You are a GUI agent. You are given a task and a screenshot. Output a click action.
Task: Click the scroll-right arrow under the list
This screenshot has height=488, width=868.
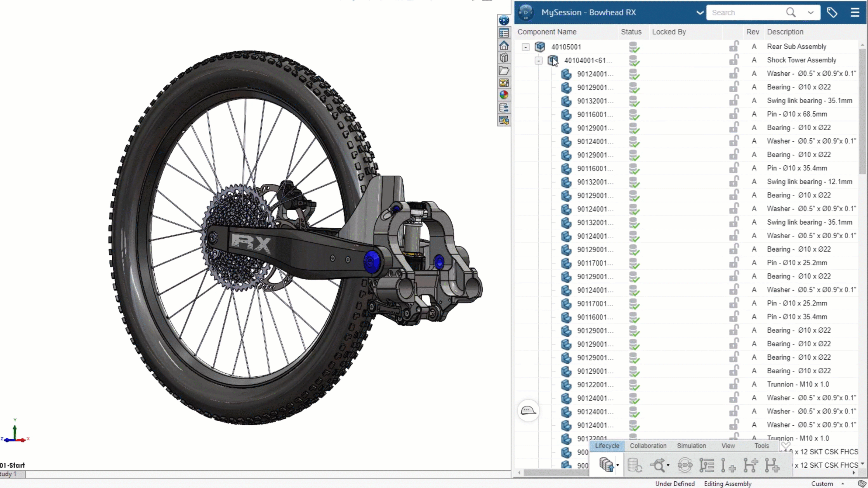(854, 473)
